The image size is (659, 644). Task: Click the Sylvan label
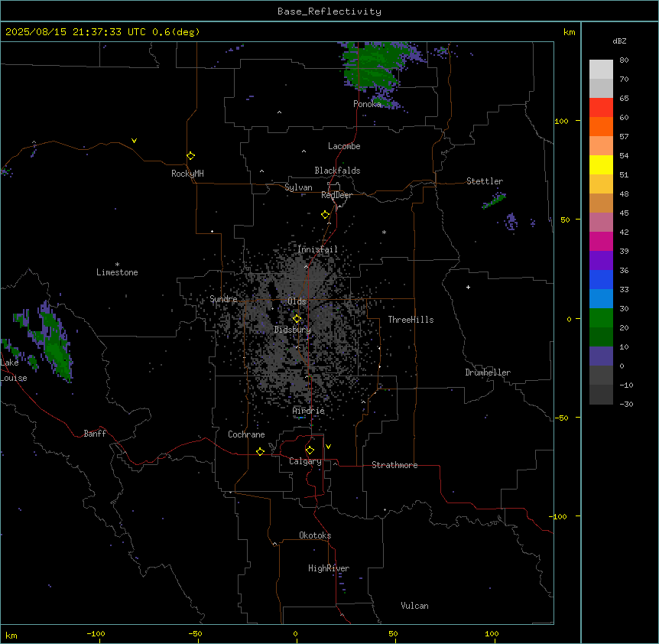pos(298,187)
